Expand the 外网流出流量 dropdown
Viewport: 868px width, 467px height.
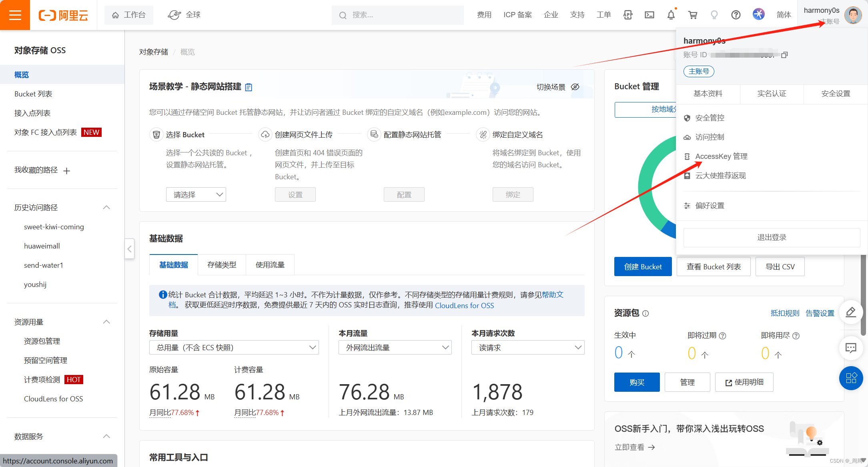[395, 347]
